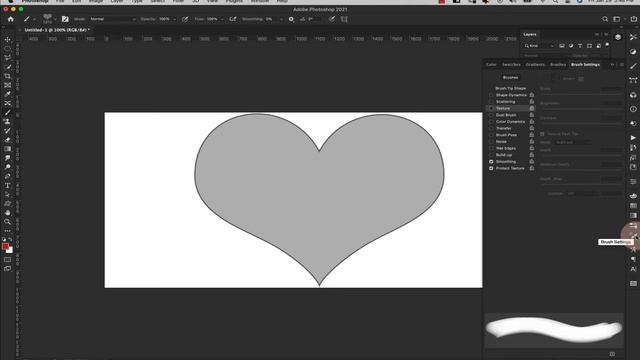Select the Zoom tool
The width and height of the screenshot is (640, 360).
7,222
